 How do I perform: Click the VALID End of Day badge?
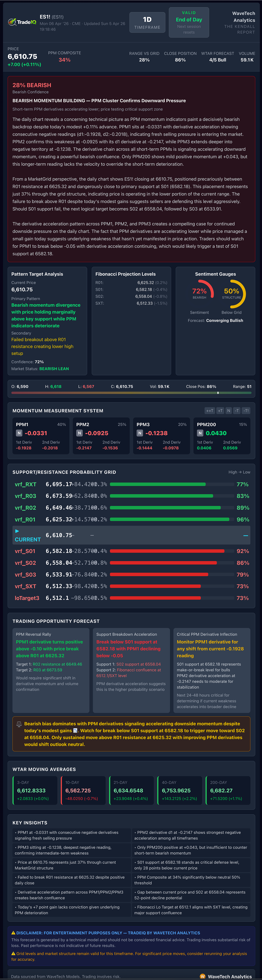click(189, 23)
